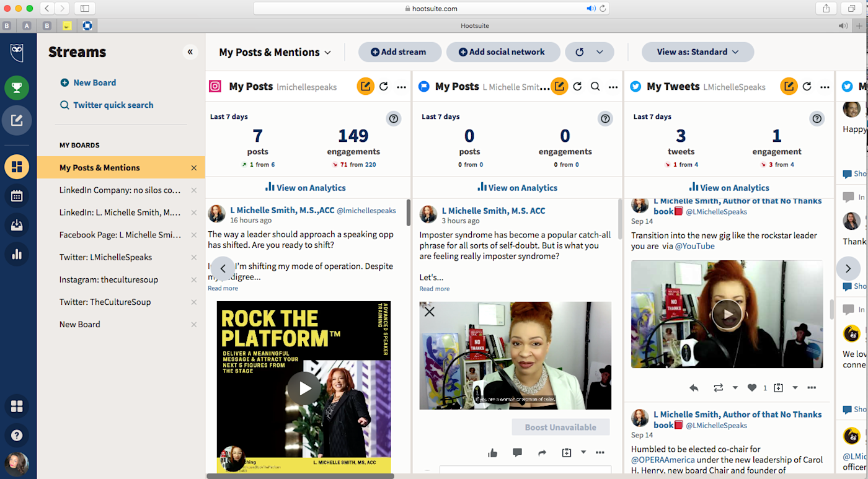Click Add social network button
This screenshot has height=479, width=868.
click(x=503, y=52)
